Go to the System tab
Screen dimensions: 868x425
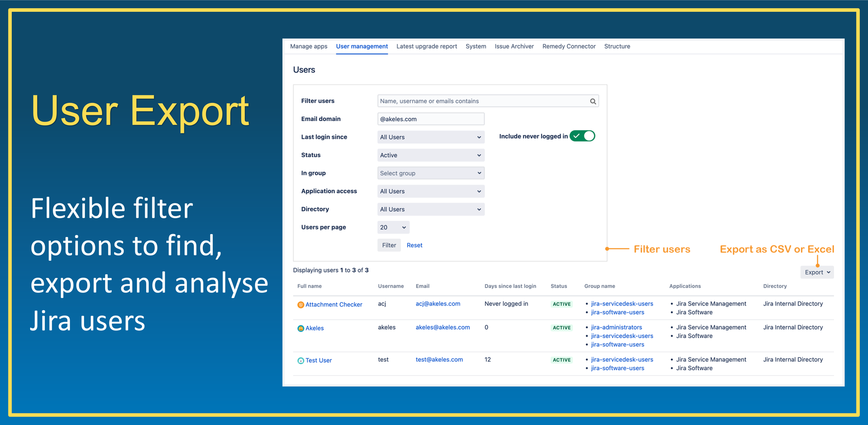point(476,46)
